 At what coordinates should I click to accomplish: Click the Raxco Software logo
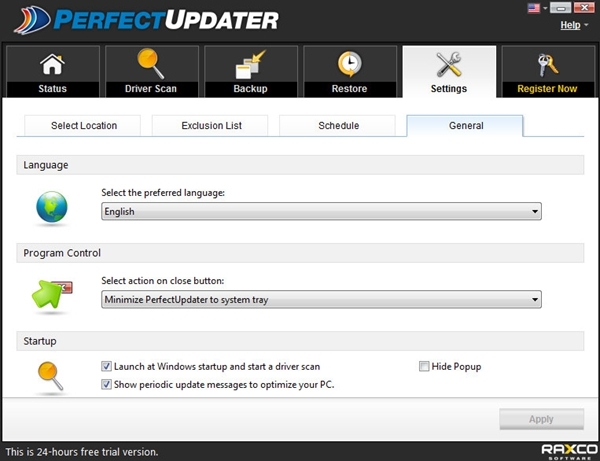569,451
